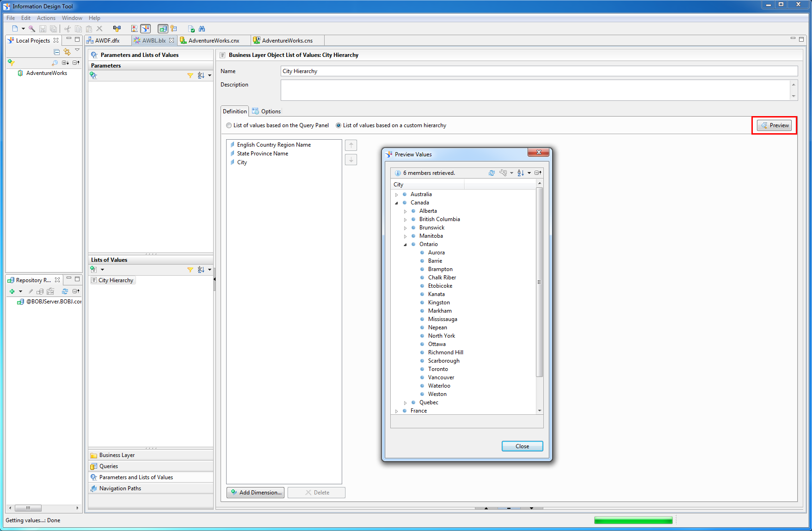Expand the British Columbia node
812x531 pixels.
[406, 220]
